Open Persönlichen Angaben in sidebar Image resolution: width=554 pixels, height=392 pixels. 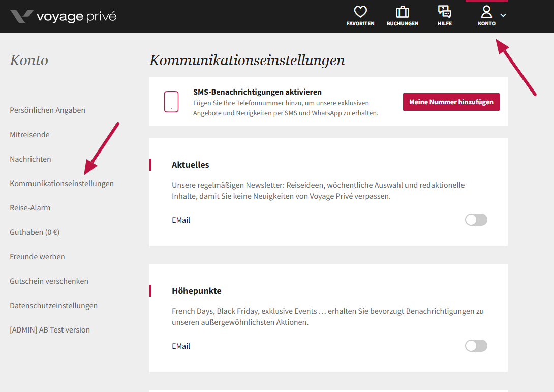(47, 110)
